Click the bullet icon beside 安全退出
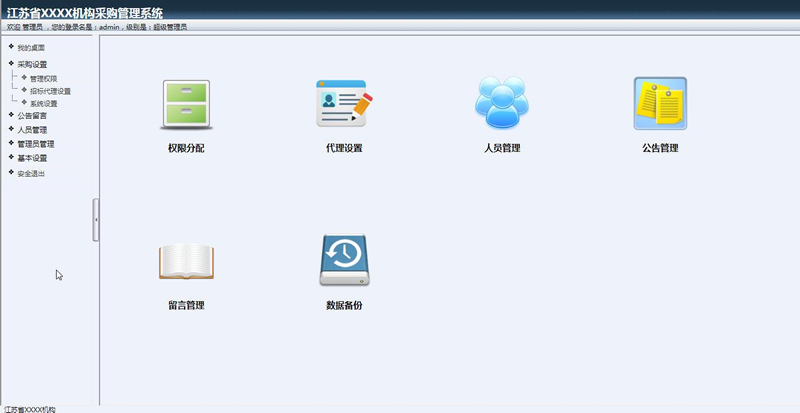The width and height of the screenshot is (800, 413). (11, 172)
